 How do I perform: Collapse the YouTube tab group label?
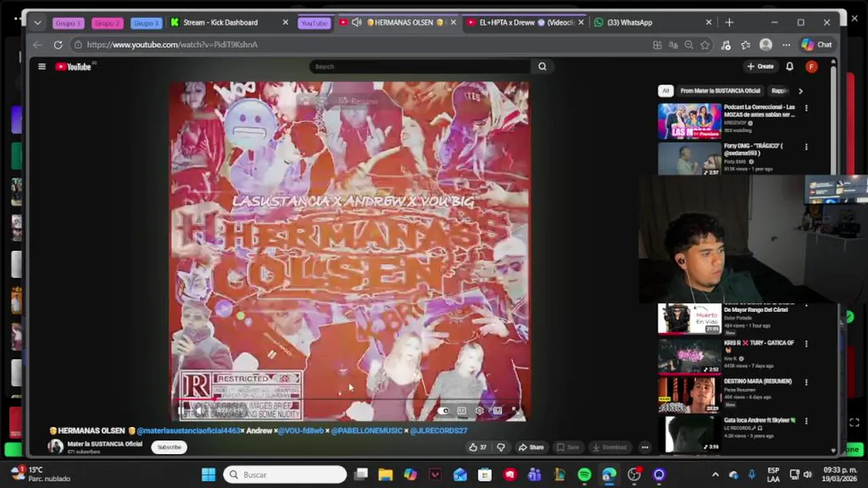pyautogui.click(x=313, y=23)
